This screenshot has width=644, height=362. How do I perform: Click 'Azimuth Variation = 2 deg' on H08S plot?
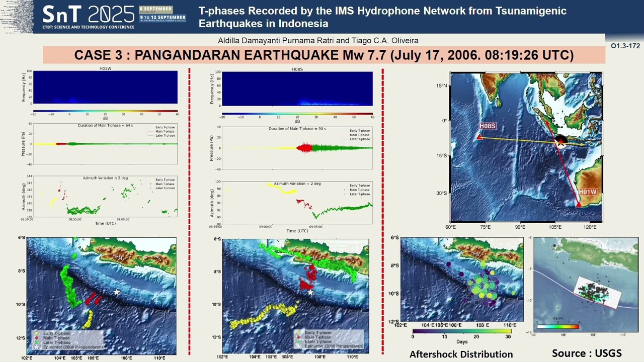(x=297, y=184)
